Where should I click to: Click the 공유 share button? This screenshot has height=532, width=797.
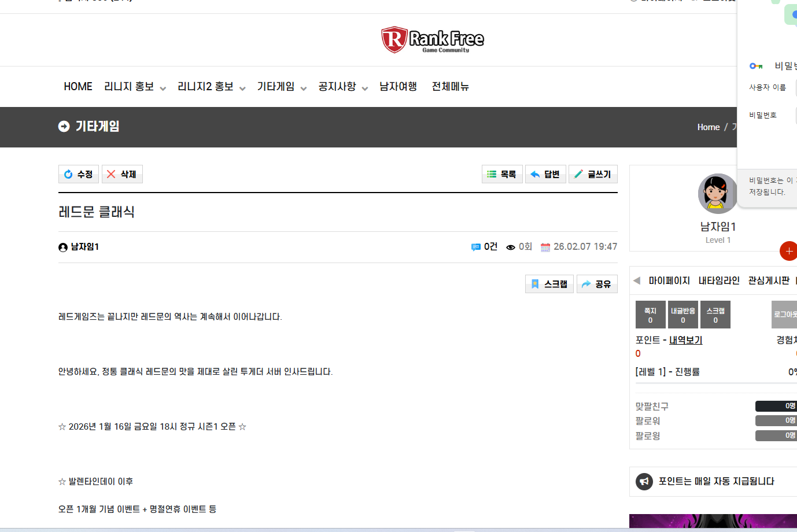coord(597,284)
